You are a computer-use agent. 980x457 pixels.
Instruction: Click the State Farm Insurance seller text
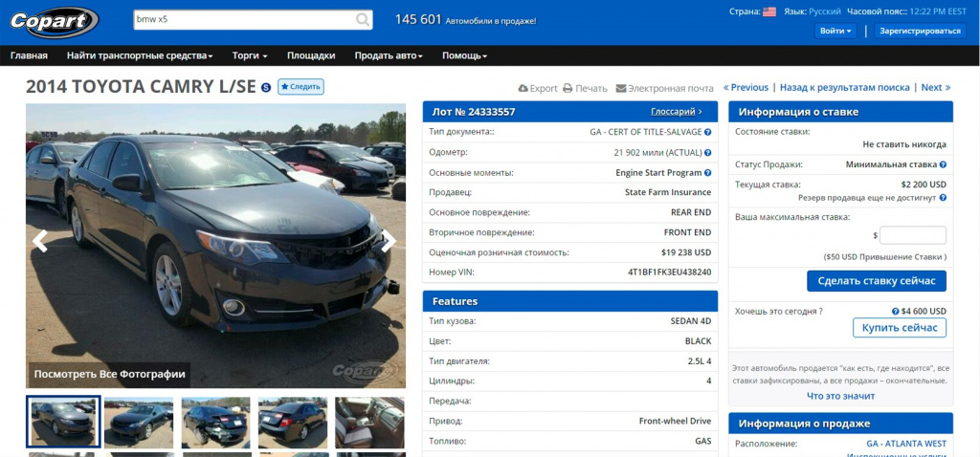(x=668, y=192)
